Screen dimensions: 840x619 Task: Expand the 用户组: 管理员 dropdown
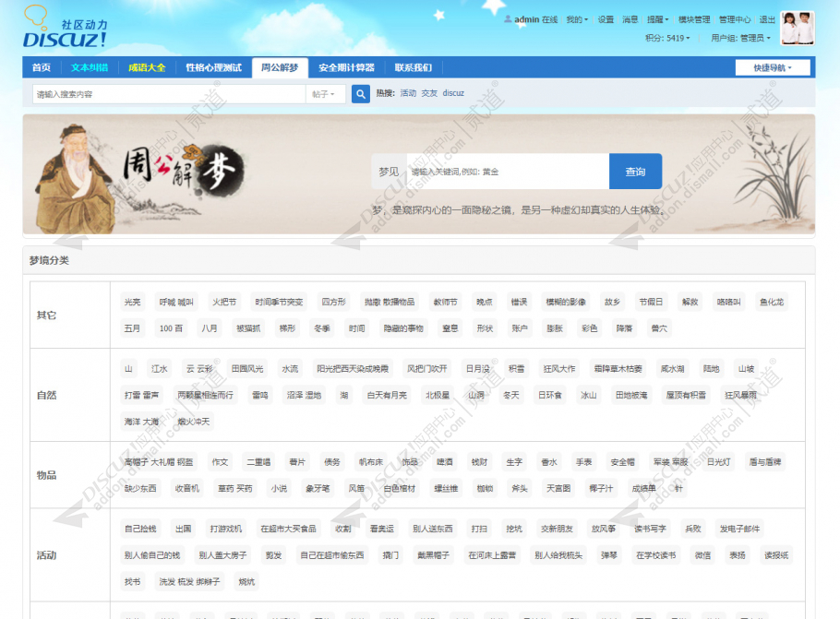coord(740,38)
